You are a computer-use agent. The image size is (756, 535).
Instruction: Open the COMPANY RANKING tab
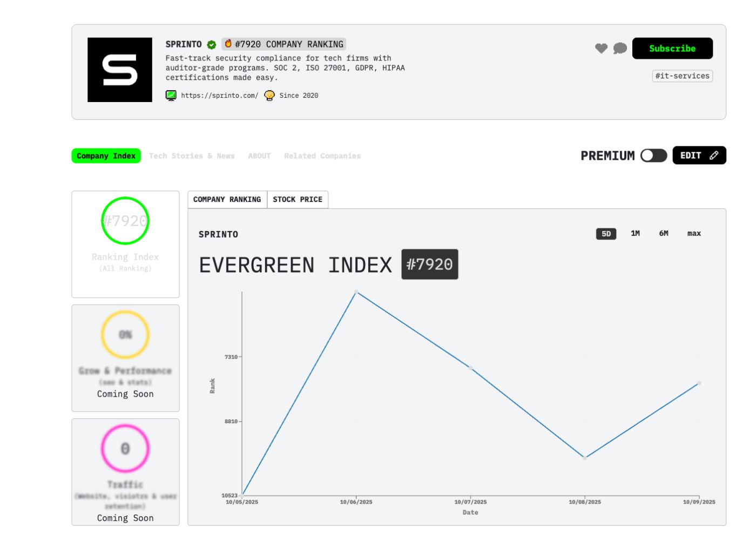pos(227,200)
